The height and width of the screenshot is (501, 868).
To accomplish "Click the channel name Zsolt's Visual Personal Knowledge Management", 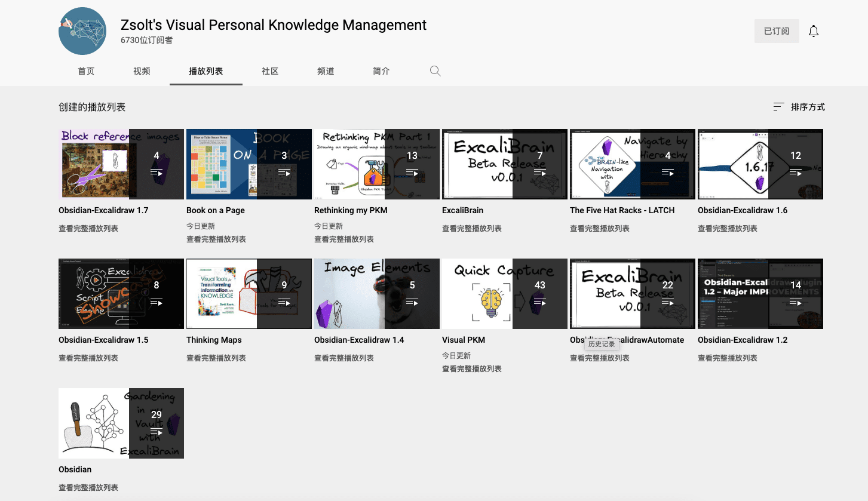I will click(x=274, y=25).
